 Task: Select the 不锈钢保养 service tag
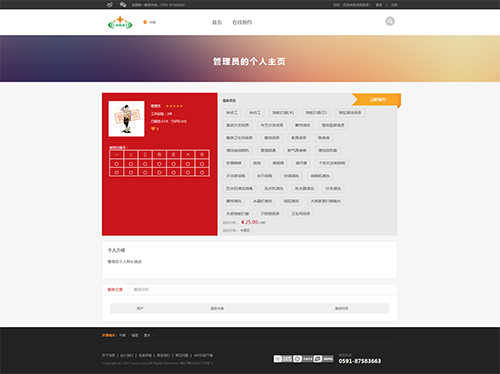[270, 213]
